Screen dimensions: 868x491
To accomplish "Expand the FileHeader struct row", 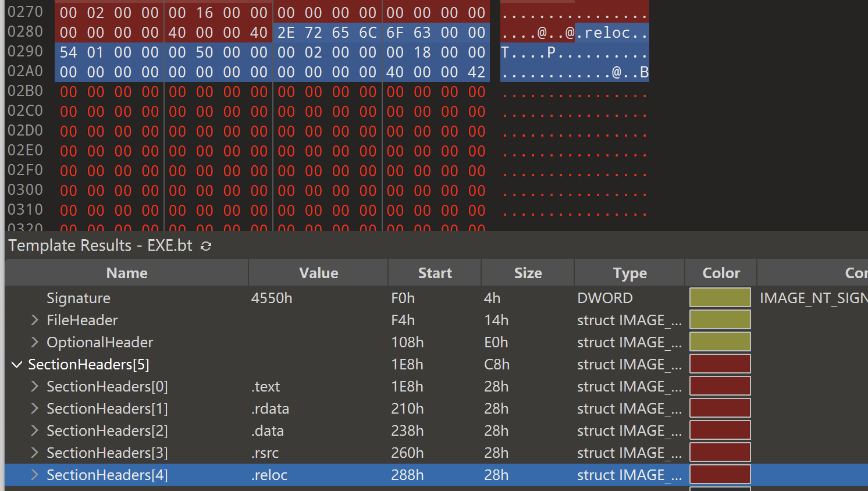I will (x=34, y=320).
